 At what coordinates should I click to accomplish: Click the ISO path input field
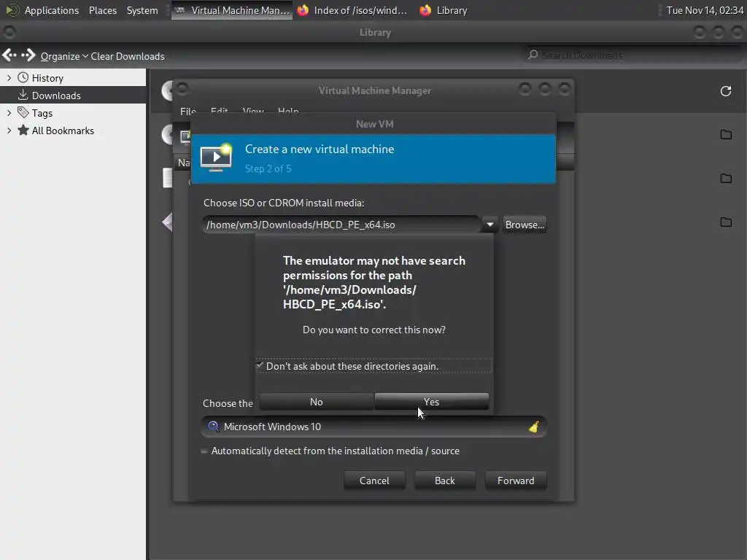pyautogui.click(x=341, y=225)
